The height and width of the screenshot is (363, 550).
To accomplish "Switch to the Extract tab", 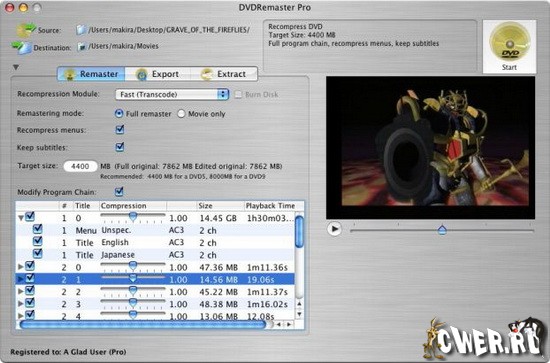I will 224,74.
